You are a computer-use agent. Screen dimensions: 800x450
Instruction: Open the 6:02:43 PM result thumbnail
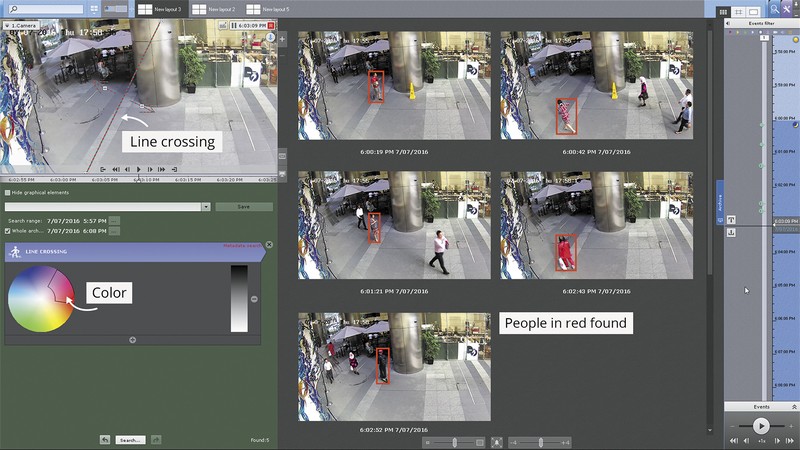tap(596, 225)
